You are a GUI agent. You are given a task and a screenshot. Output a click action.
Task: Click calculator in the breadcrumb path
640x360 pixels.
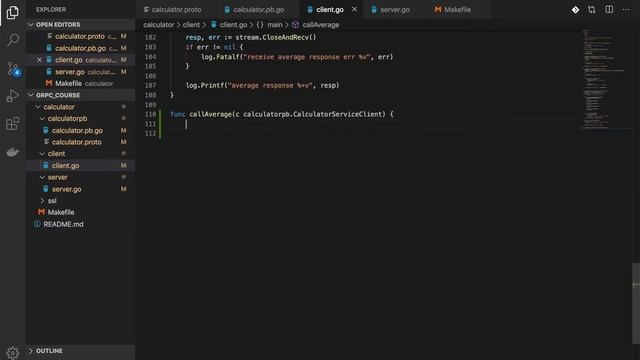158,25
